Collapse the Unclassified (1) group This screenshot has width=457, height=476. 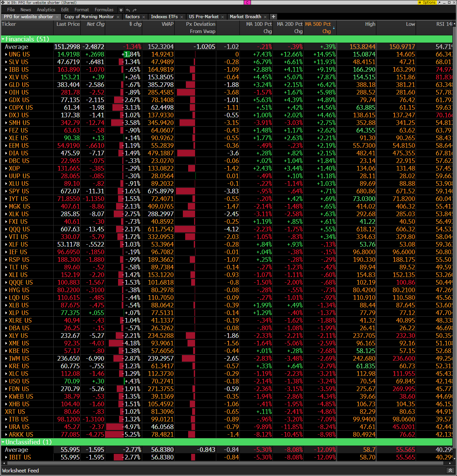[x=3, y=442]
